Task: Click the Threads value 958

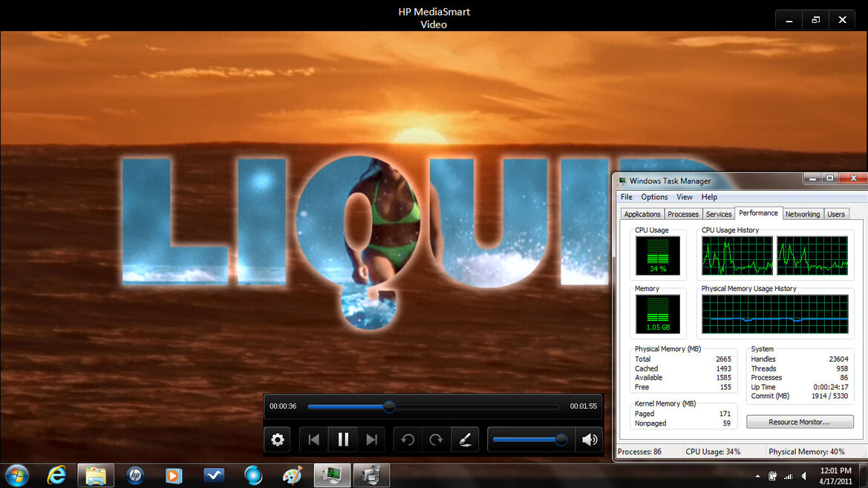Action: coord(842,369)
